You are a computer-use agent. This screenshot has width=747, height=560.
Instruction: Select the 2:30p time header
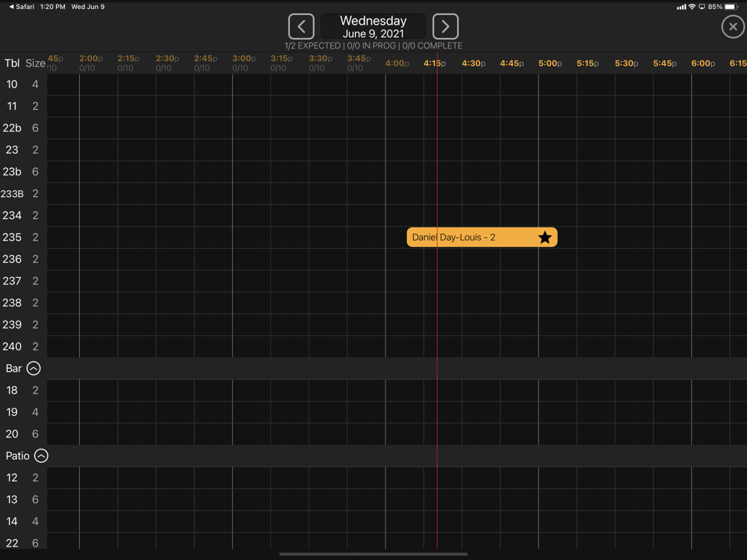(x=167, y=58)
